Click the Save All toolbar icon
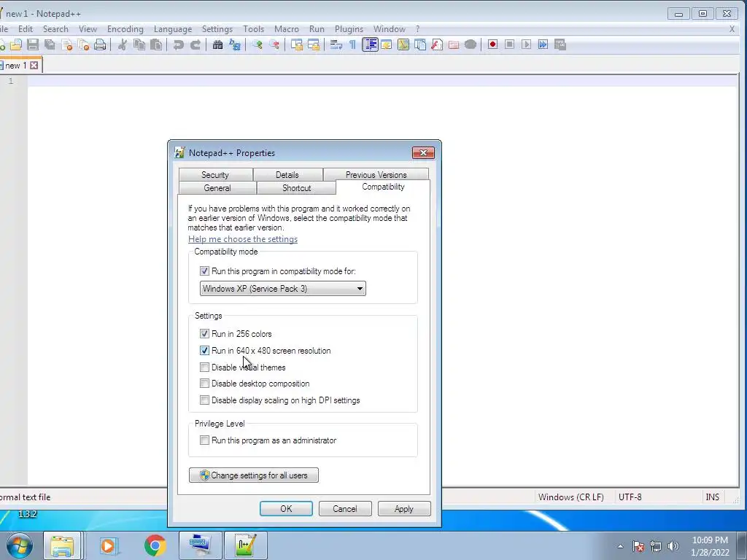Screen dimensions: 747x560 tap(50, 44)
